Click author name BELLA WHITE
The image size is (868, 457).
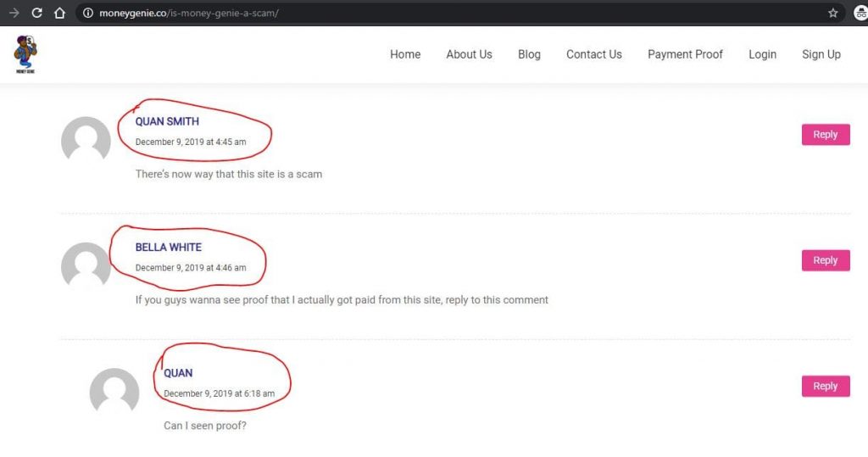tap(169, 247)
